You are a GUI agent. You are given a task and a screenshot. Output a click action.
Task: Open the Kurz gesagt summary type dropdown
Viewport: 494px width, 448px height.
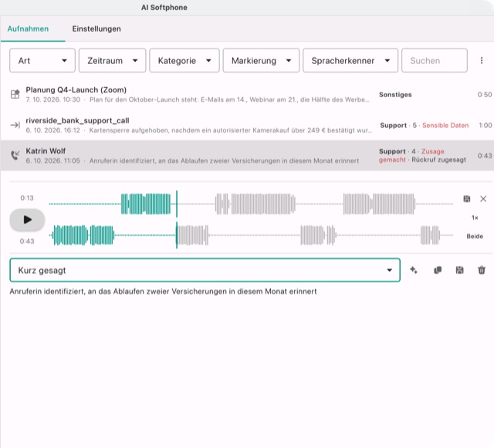[205, 270]
